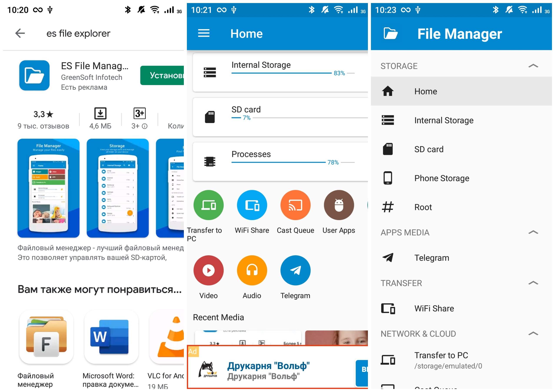This screenshot has height=392, width=555.
Task: Tap the Phone Storage phone icon in drawer
Action: click(x=388, y=178)
